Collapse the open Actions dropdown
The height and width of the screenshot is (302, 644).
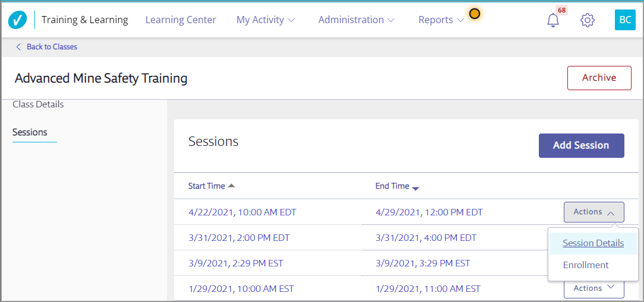coord(594,212)
